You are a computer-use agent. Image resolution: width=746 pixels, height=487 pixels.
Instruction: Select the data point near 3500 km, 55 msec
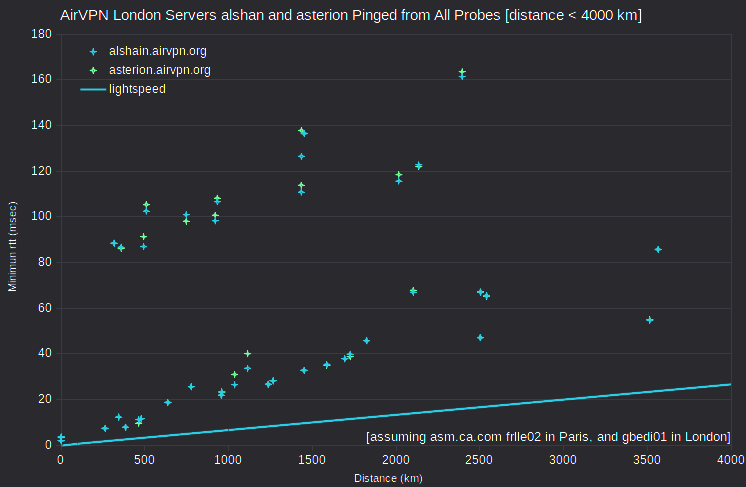point(649,320)
